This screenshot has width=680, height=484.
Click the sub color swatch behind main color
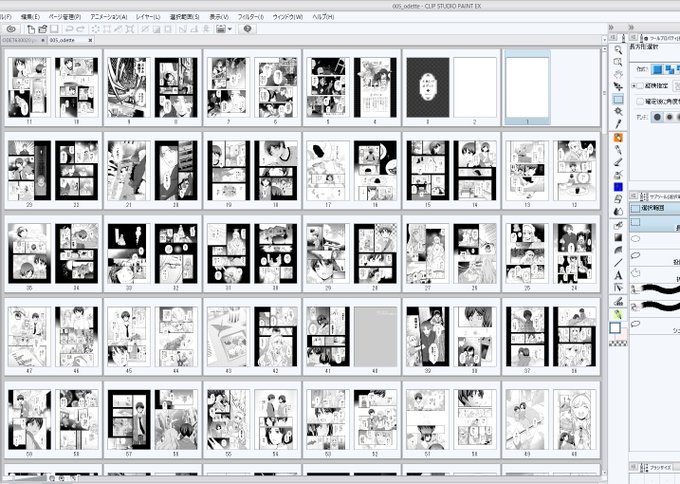click(x=622, y=335)
